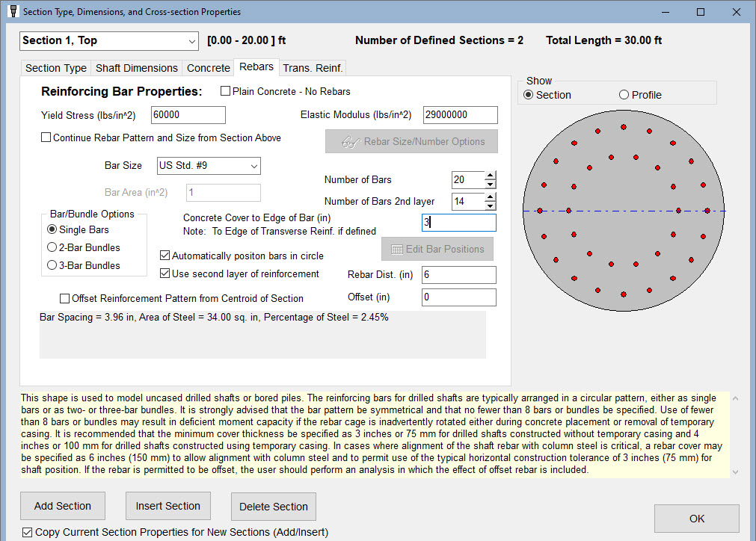Switch to the Shaft Dimensions tab
Screen dimensions: 756x541
(x=136, y=68)
